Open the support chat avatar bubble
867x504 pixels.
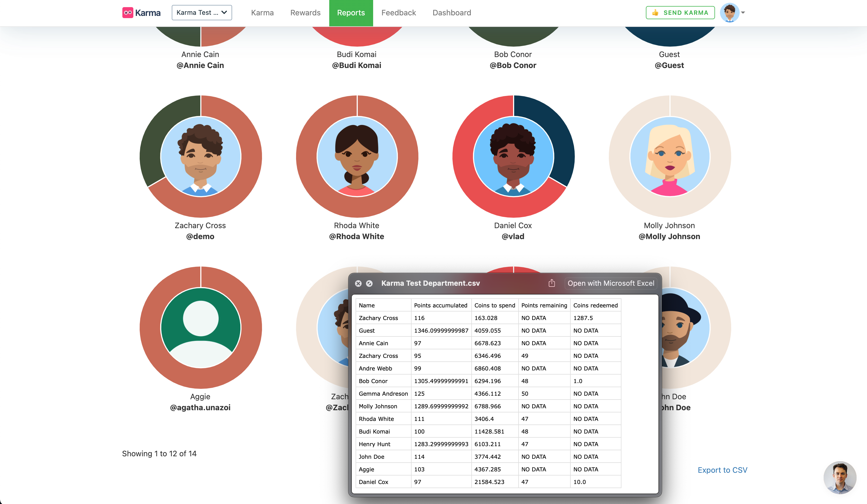(840, 477)
